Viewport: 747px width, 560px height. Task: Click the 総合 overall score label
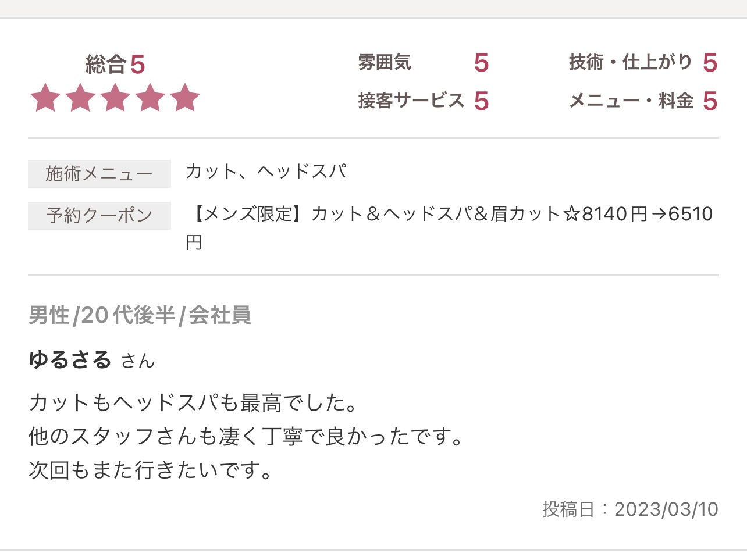pyautogui.click(x=106, y=64)
